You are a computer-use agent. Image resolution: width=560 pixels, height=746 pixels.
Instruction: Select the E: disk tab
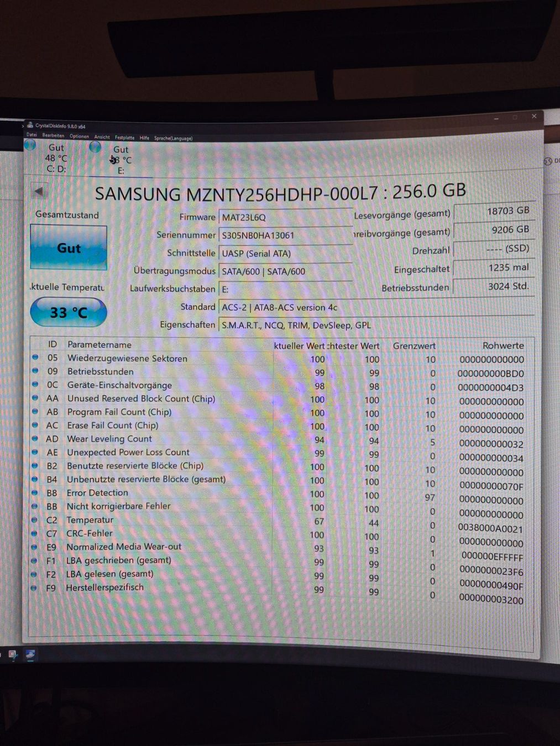click(x=120, y=159)
